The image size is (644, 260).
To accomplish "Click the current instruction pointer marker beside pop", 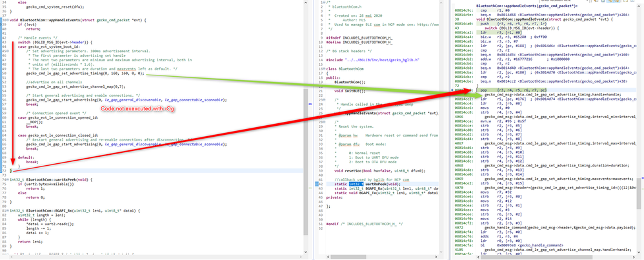I will (x=453, y=90).
